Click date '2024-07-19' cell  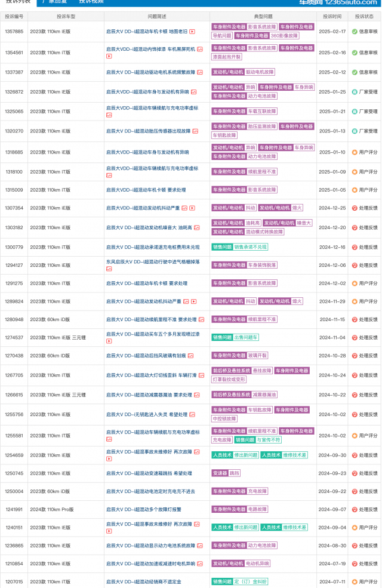tap(332, 564)
